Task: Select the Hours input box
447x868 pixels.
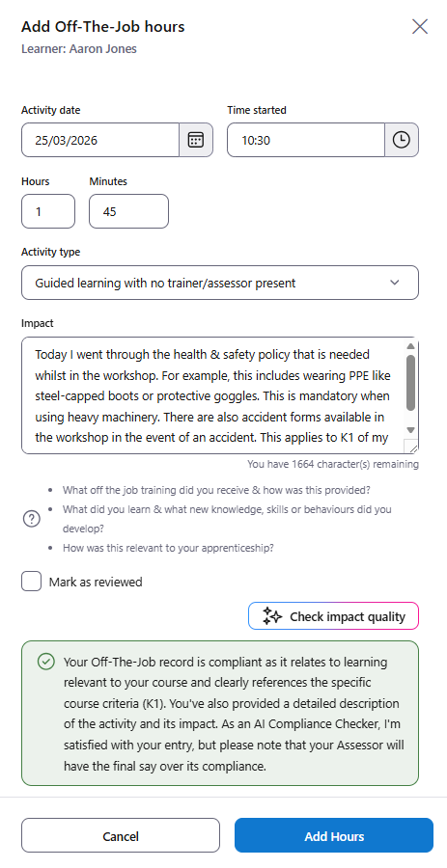Action: (x=48, y=211)
